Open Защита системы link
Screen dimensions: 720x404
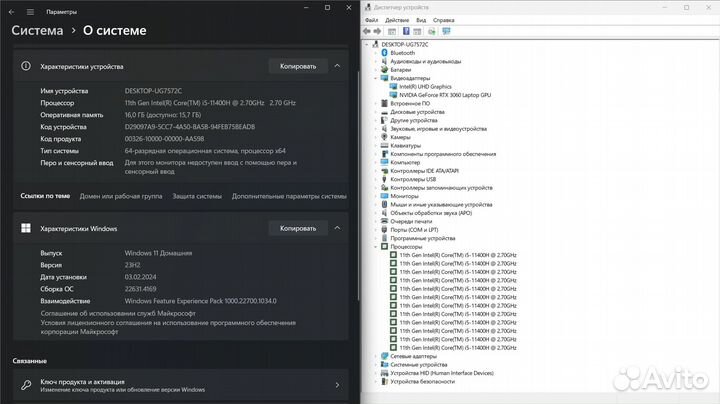(x=197, y=196)
